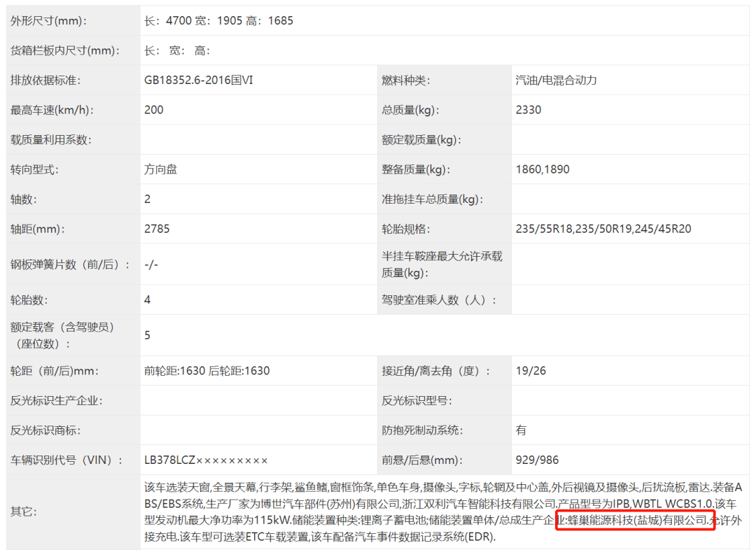Click the 反光标识商标 label
The image size is (756, 550).
coord(45,430)
